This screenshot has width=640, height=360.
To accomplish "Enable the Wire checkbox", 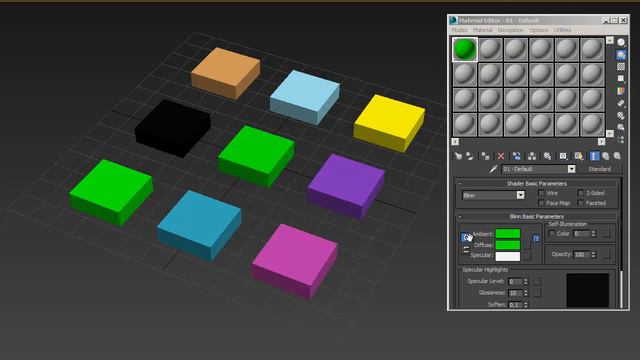I will point(541,193).
